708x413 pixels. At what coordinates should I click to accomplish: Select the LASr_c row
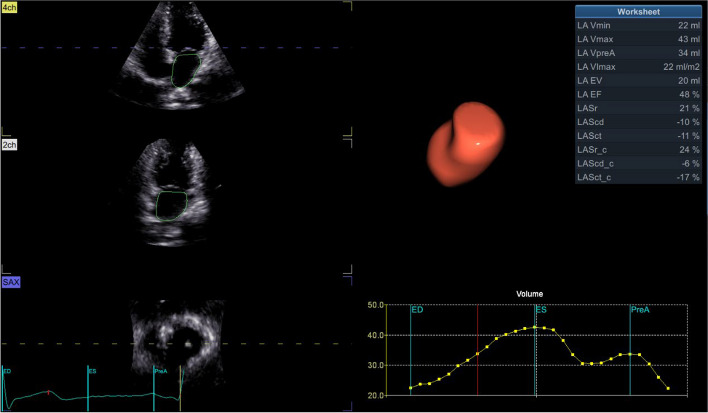click(x=638, y=149)
